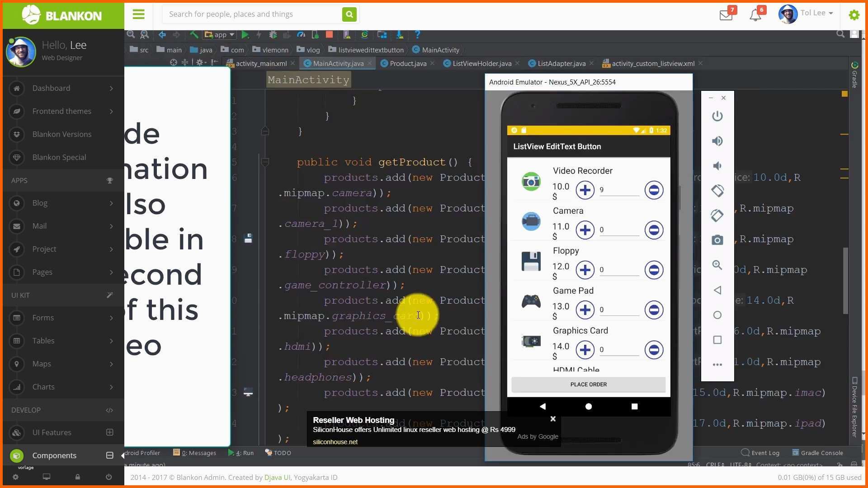
Task: Collapse Components minus box
Action: pyautogui.click(x=109, y=455)
